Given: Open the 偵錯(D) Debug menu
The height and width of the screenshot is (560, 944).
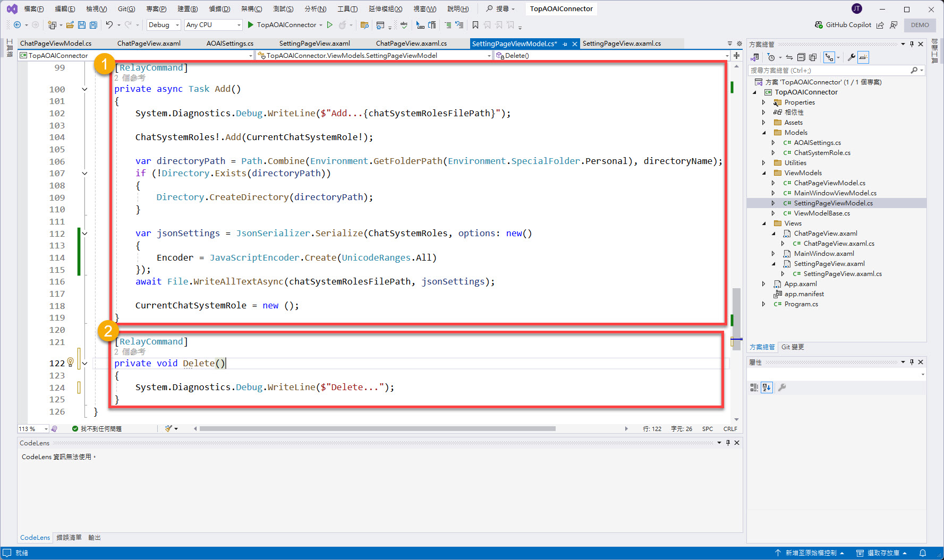Looking at the screenshot, I should pos(219,8).
